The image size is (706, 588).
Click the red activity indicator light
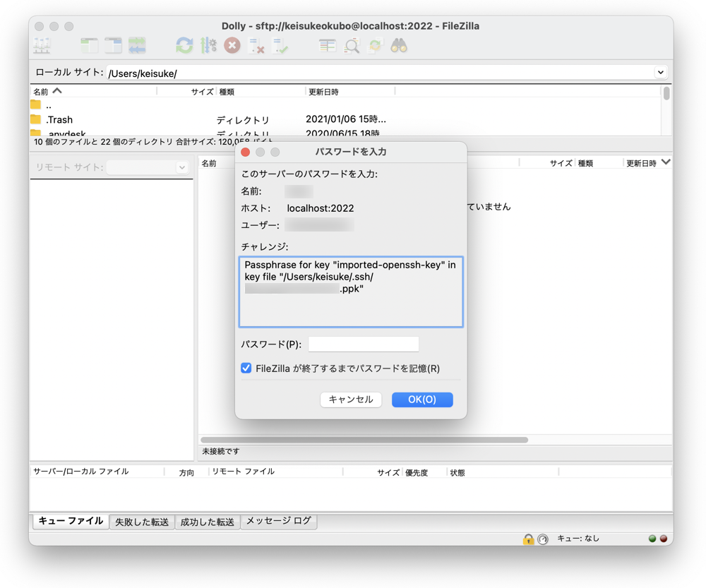click(664, 539)
